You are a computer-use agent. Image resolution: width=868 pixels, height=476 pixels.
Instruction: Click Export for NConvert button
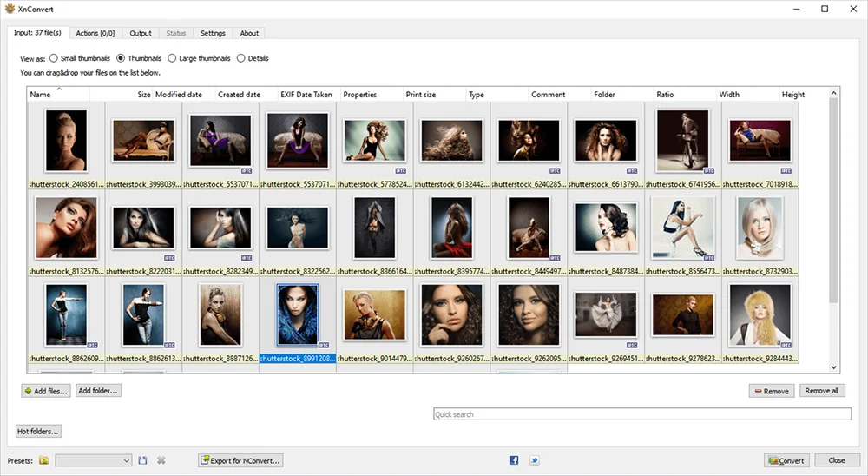240,460
